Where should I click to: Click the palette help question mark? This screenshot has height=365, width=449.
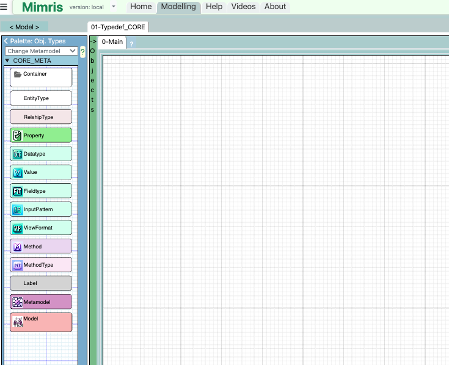(83, 52)
